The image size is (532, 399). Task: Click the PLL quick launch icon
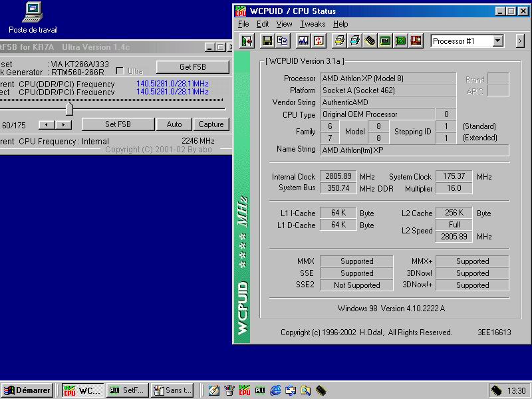(260, 390)
